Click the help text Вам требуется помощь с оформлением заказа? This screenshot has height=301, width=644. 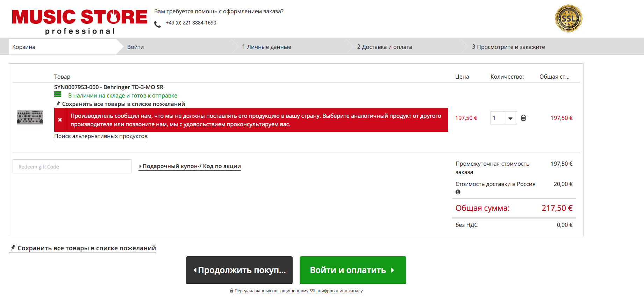point(219,11)
